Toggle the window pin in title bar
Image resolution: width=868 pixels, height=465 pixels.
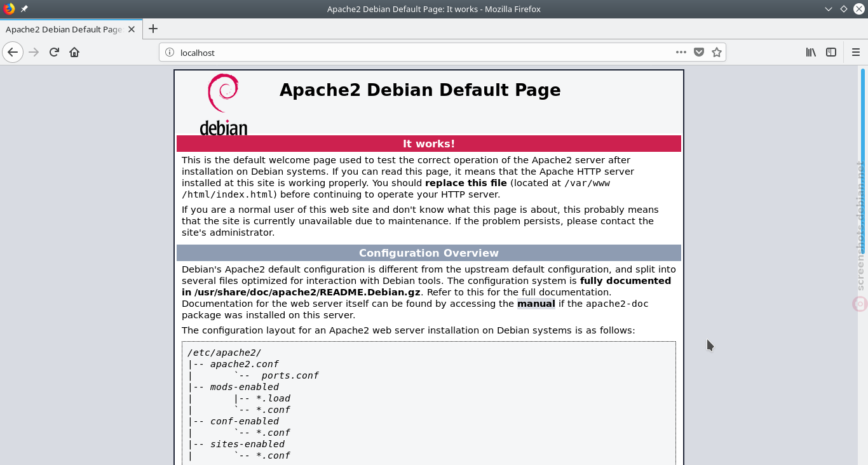point(24,9)
